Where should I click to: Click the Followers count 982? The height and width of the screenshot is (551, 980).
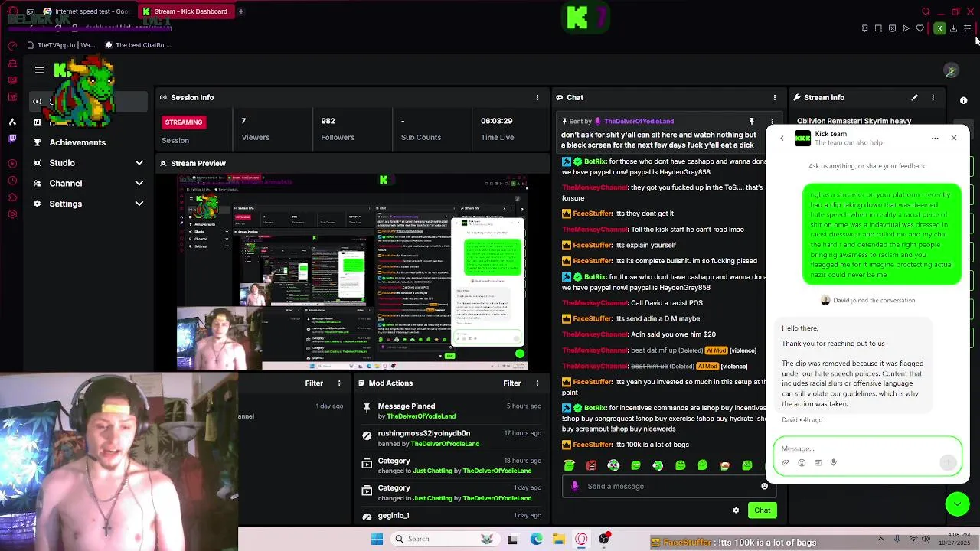click(x=328, y=121)
